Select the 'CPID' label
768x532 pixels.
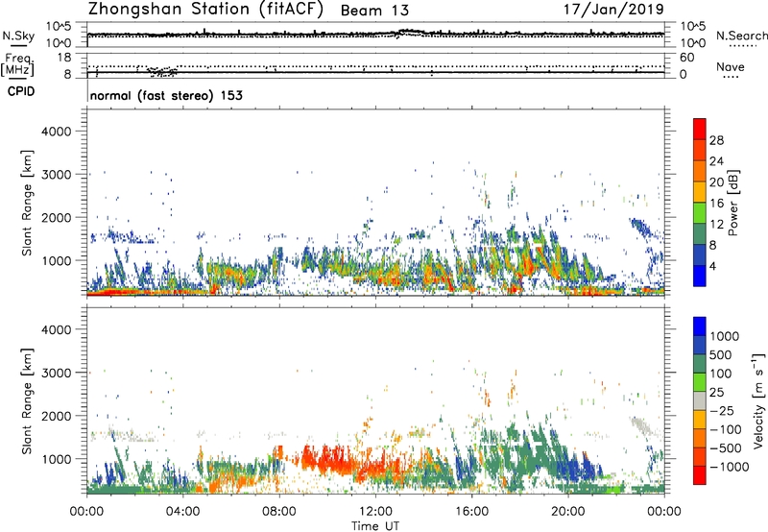point(21,91)
